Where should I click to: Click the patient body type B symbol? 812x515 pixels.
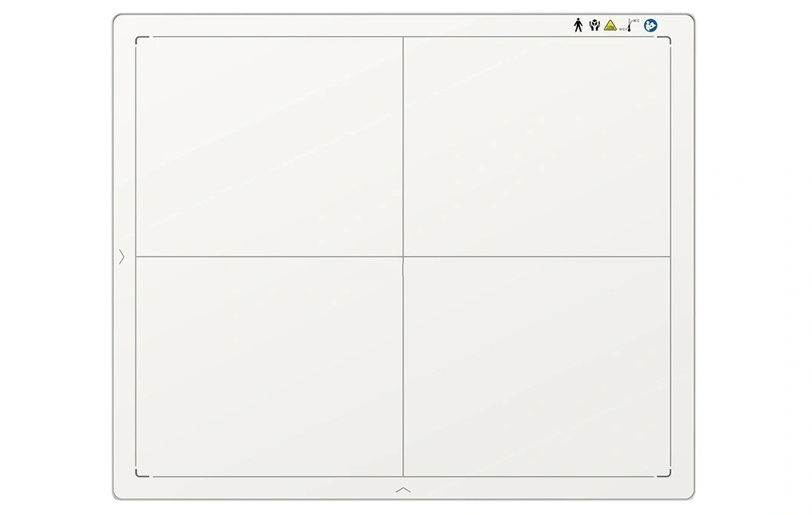(x=578, y=25)
